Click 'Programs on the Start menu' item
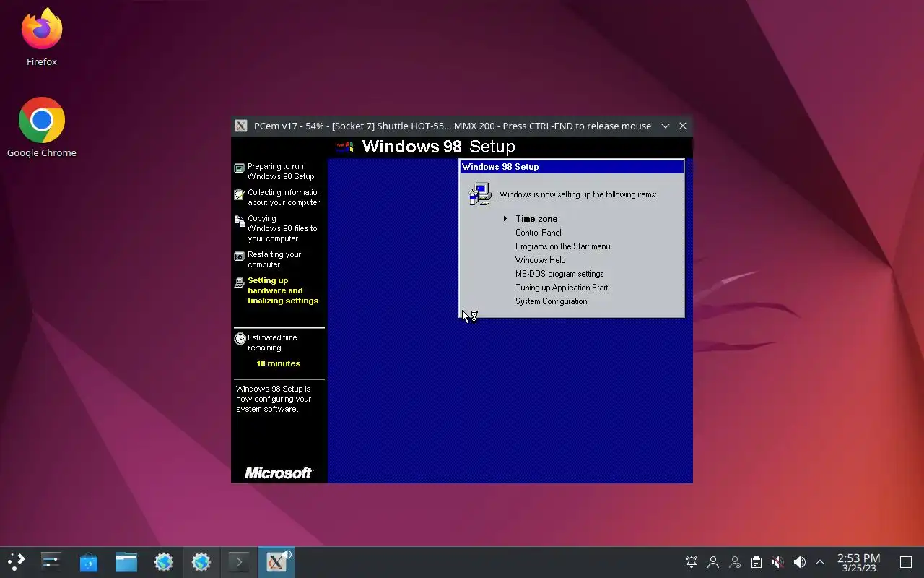The width and height of the screenshot is (924, 578). (562, 246)
